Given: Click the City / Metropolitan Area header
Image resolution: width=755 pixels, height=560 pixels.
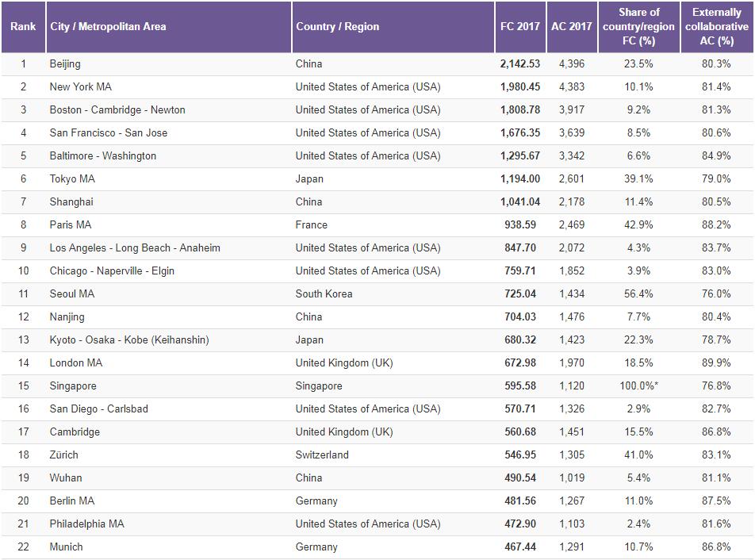Looking at the screenshot, I should [108, 26].
